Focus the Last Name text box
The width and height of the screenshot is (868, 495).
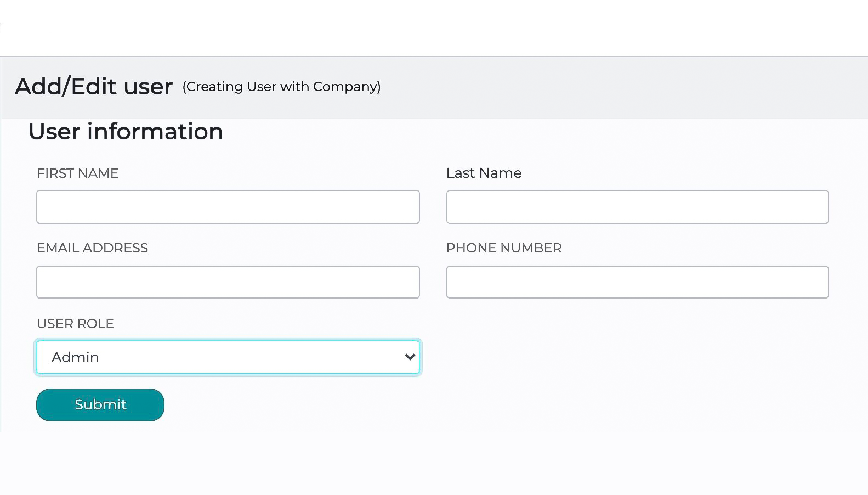[x=637, y=207]
